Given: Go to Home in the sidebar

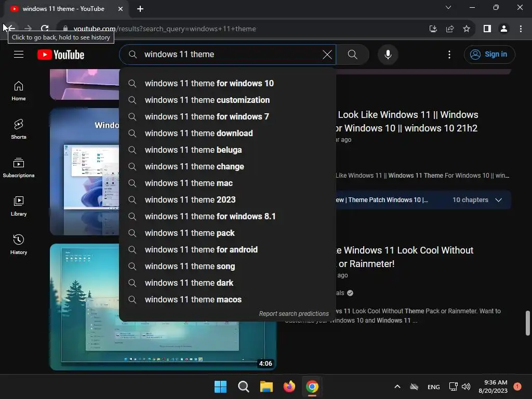Looking at the screenshot, I should tap(19, 91).
